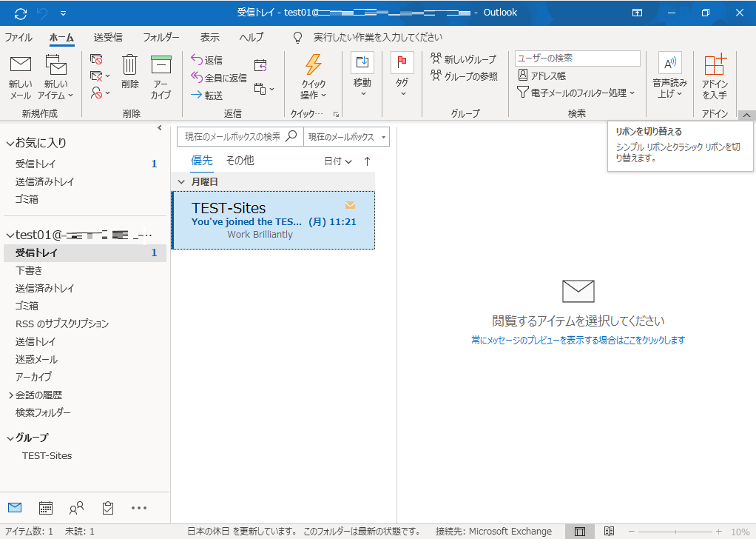Viewport: 756px width, 539px height.
Task: Click 音声読み上げ read aloud icon
Action: pyautogui.click(x=669, y=76)
